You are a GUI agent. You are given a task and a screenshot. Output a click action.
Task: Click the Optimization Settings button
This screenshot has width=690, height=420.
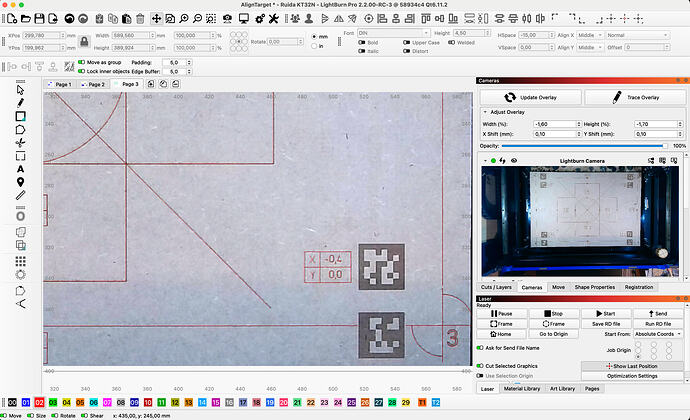click(x=632, y=376)
